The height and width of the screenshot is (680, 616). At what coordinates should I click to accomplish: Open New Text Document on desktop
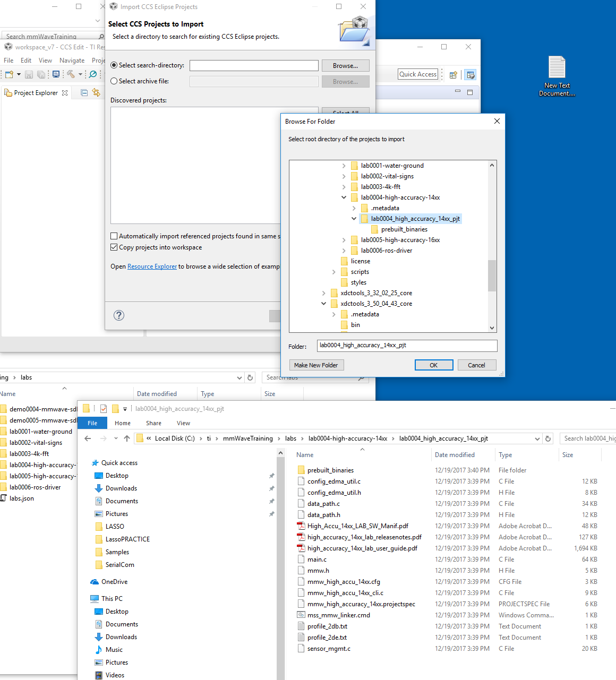(x=557, y=76)
